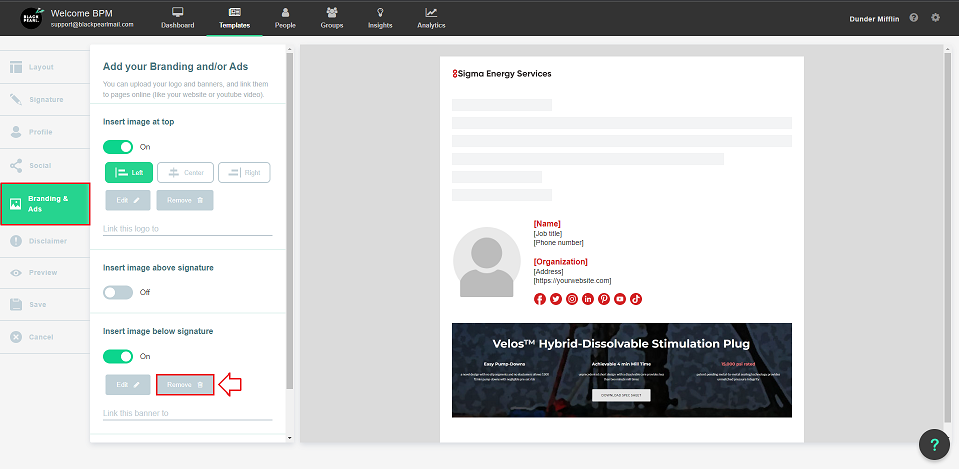Image resolution: width=959 pixels, height=469 pixels.
Task: Click the Instagram icon in signature preview
Action: pos(572,299)
